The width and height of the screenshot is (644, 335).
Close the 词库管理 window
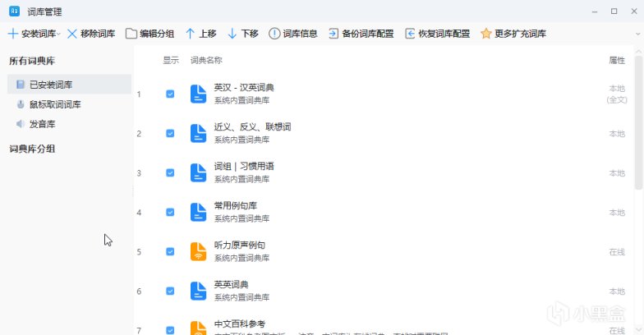coord(634,11)
